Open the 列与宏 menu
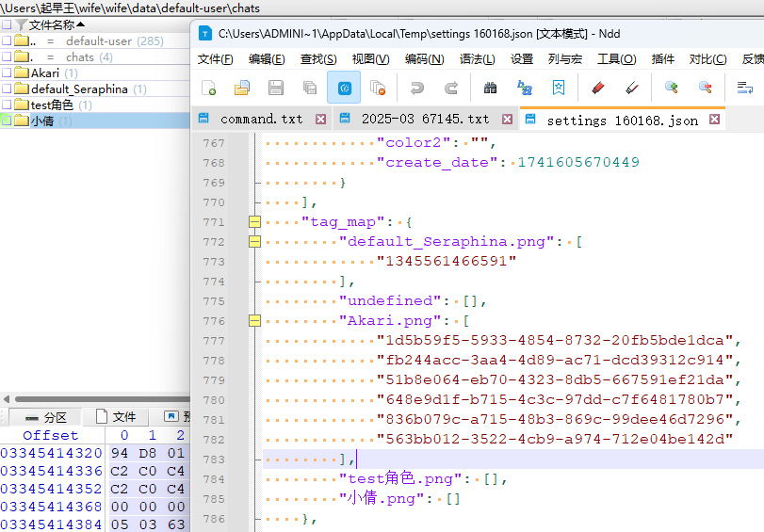 point(565,59)
